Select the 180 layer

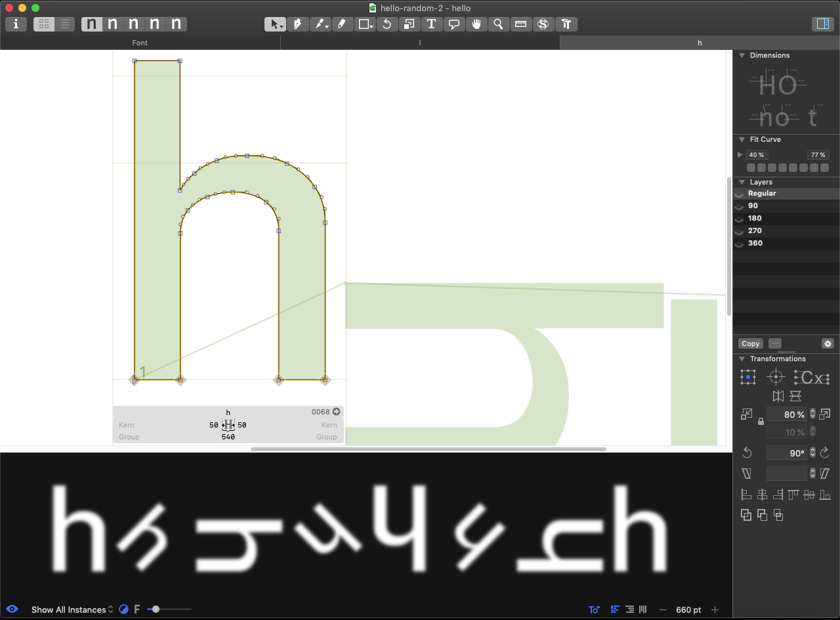coord(755,218)
